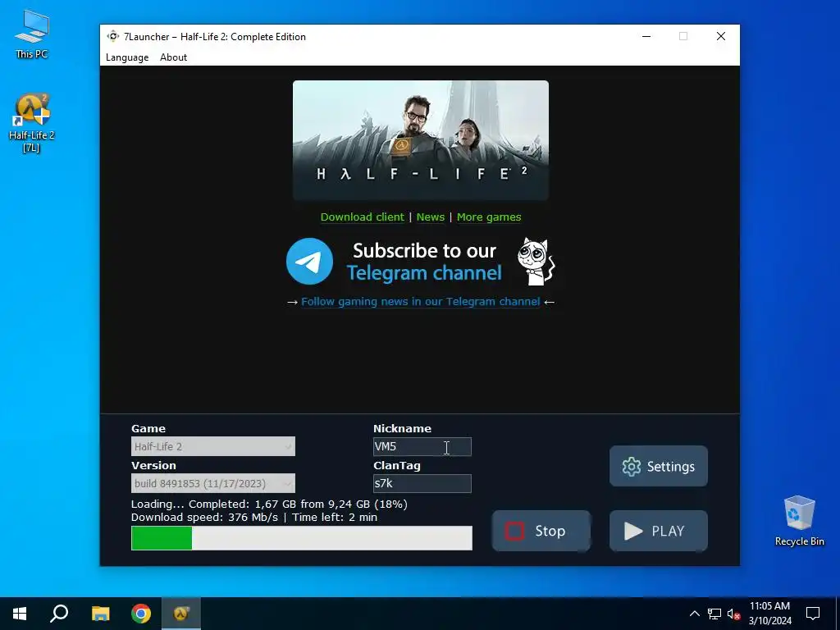840x630 pixels.
Task: Click the Half-Life 2 banner image
Action: (x=421, y=140)
